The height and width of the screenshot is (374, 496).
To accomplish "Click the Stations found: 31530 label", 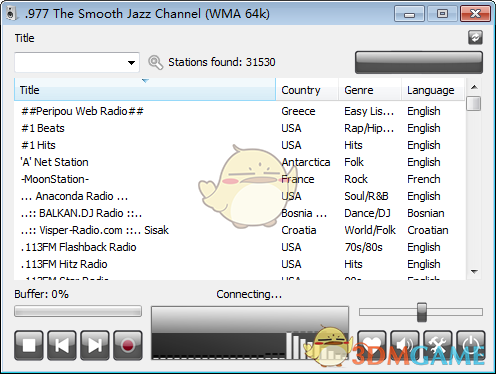I will tap(222, 62).
